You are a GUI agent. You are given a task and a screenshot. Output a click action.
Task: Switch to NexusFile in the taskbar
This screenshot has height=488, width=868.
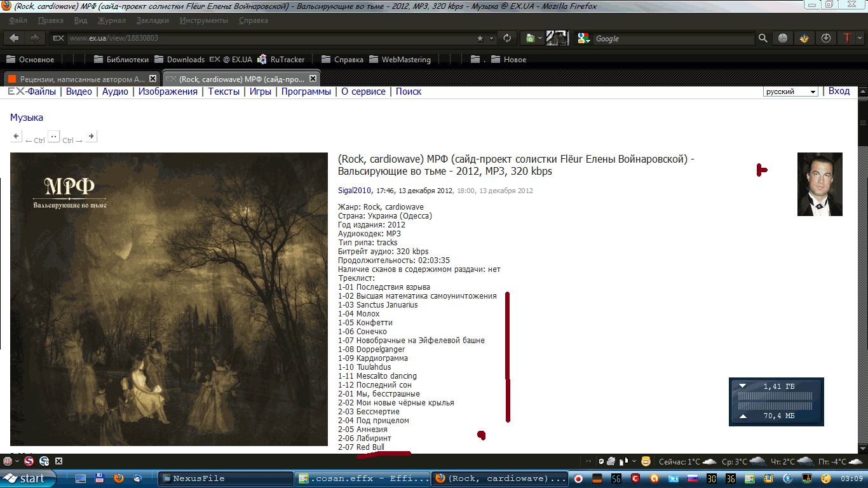pyautogui.click(x=225, y=478)
